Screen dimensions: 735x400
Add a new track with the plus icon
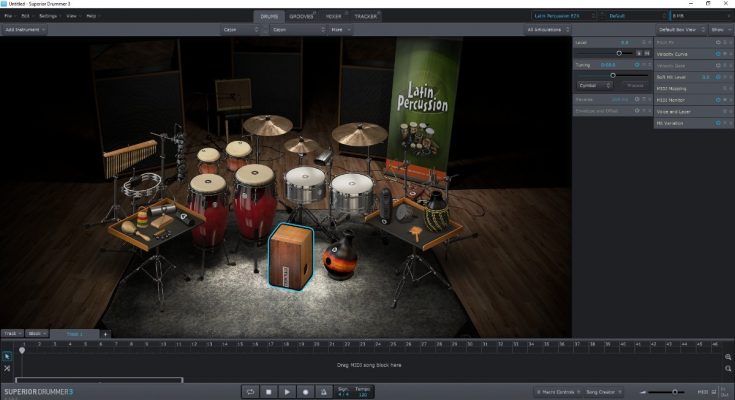[105, 333]
